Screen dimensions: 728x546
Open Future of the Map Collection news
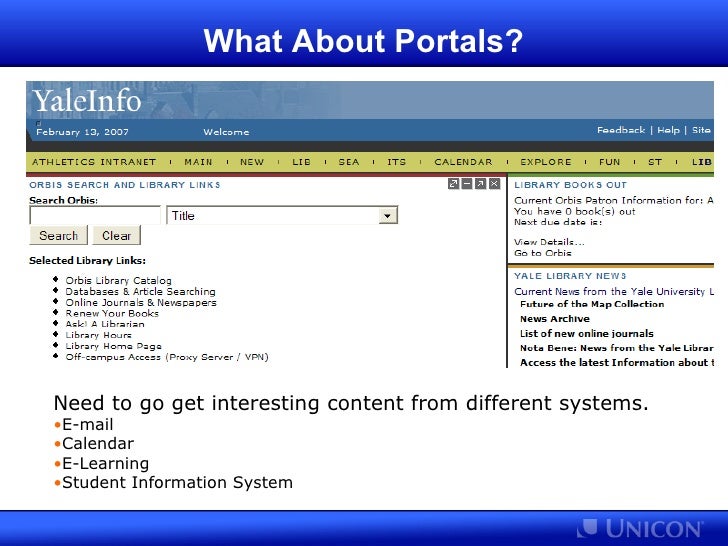592,304
